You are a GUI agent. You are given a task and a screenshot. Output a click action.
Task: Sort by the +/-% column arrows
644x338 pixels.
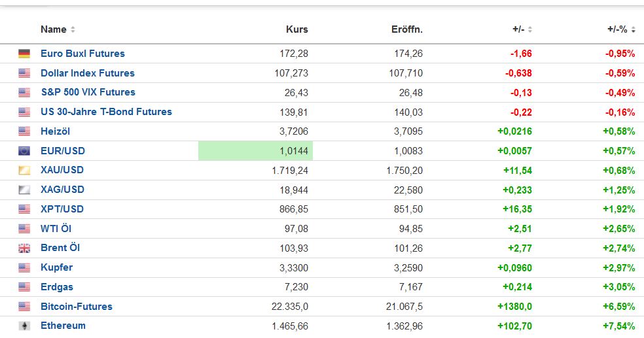pos(633,29)
